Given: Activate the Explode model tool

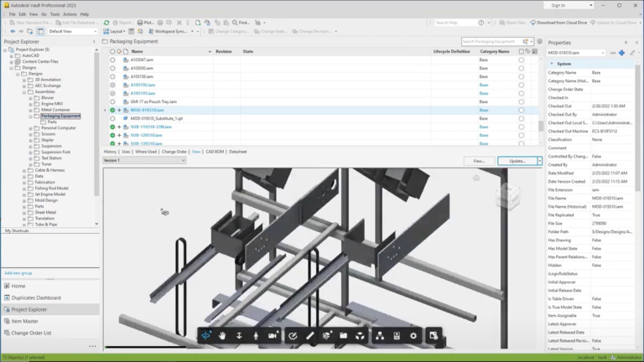Looking at the screenshot, I should coord(360,336).
